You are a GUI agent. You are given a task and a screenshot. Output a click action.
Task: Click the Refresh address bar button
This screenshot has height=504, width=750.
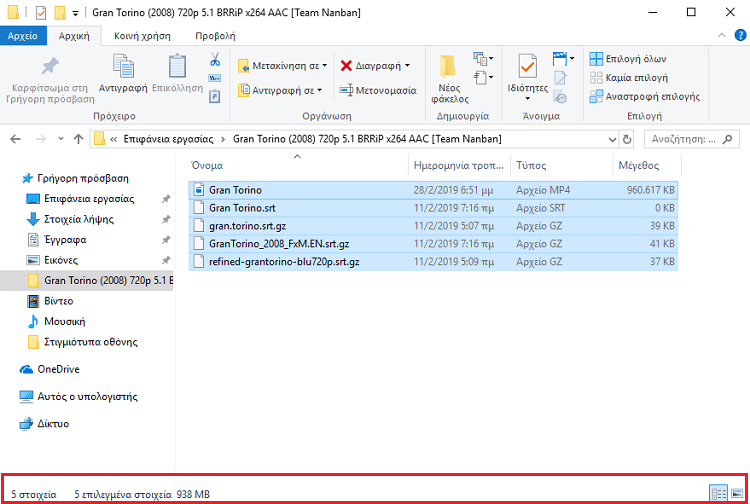click(x=627, y=139)
